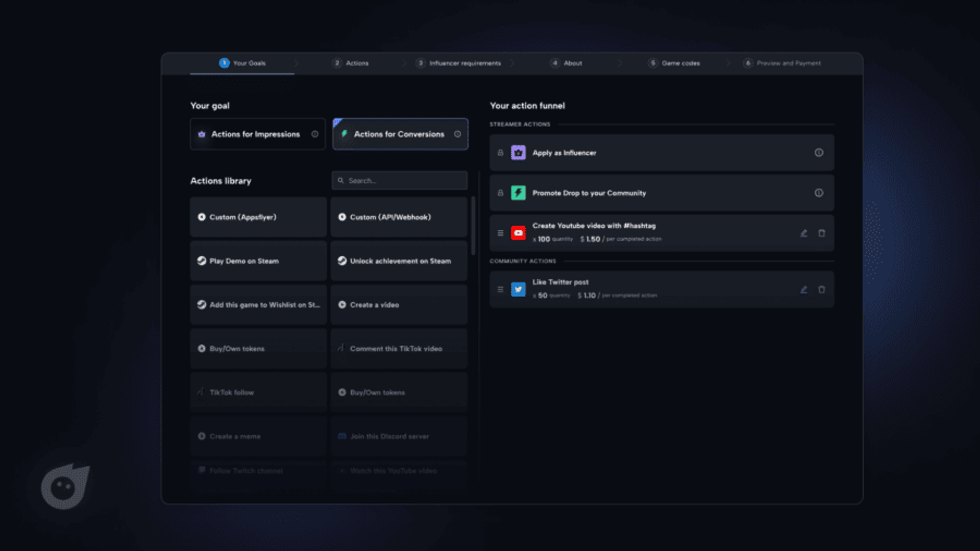This screenshot has width=980, height=551.
Task: Add Comment this TikTok video action
Action: [x=399, y=349]
